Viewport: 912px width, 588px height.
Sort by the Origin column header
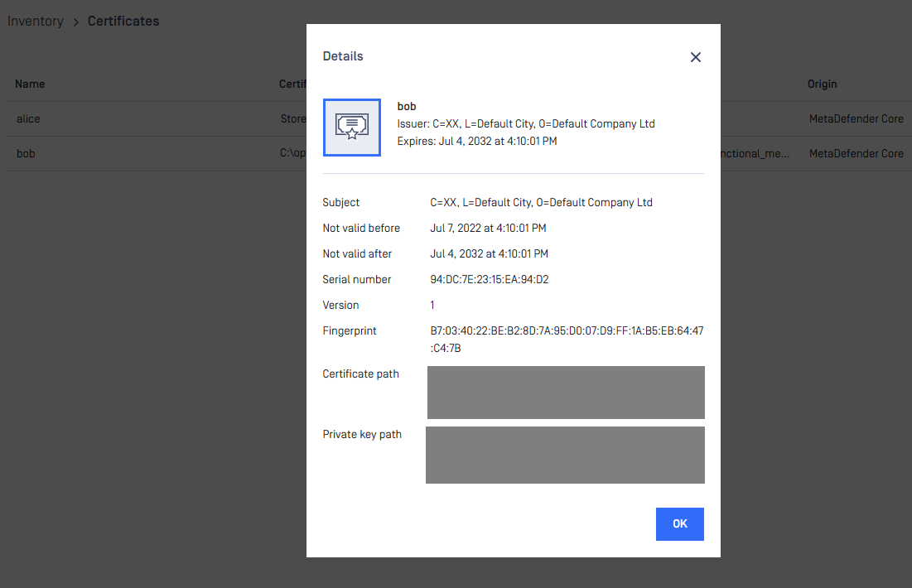pyautogui.click(x=823, y=84)
